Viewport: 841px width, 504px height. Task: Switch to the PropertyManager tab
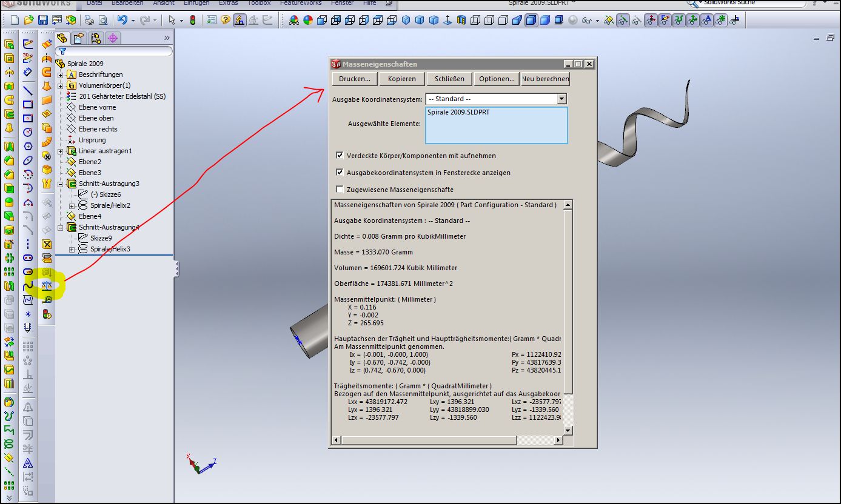coord(79,38)
